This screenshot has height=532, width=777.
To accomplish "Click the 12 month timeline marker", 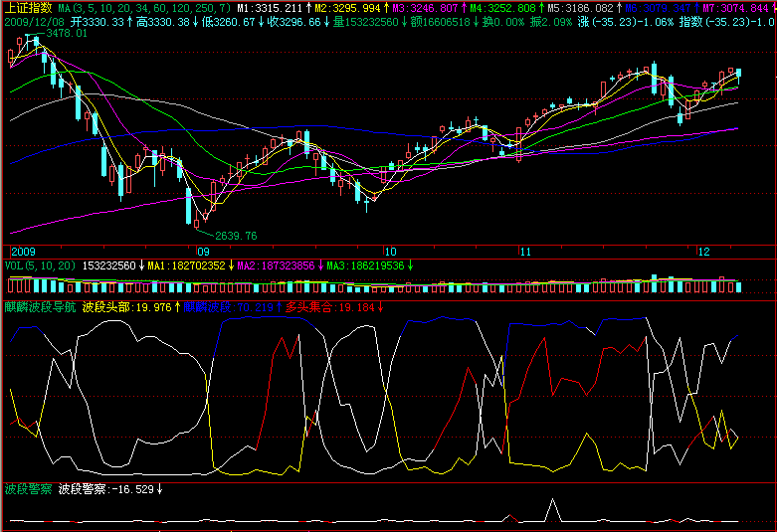I will pos(703,252).
